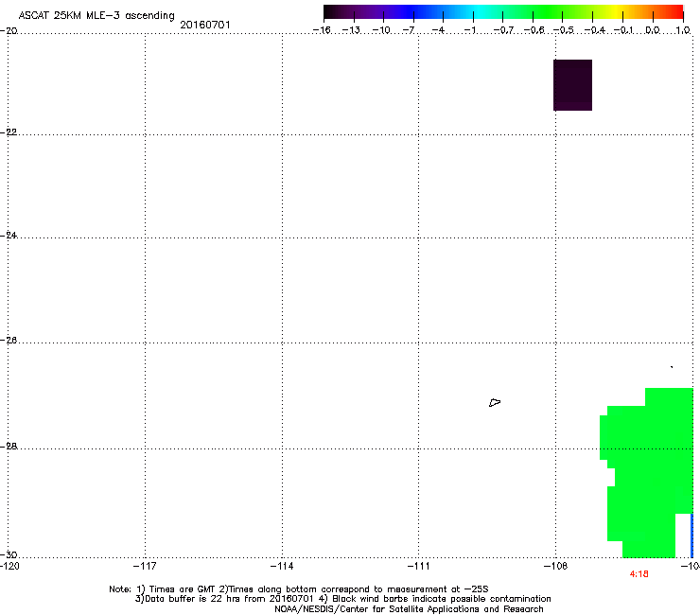Click the color bar label -0.1
The height and width of the screenshot is (615, 700).
[623, 30]
